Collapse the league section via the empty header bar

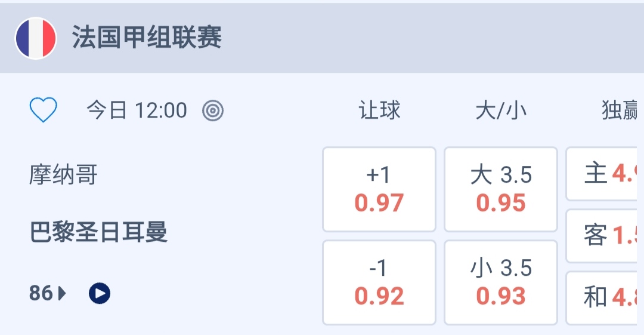[x=429, y=38]
